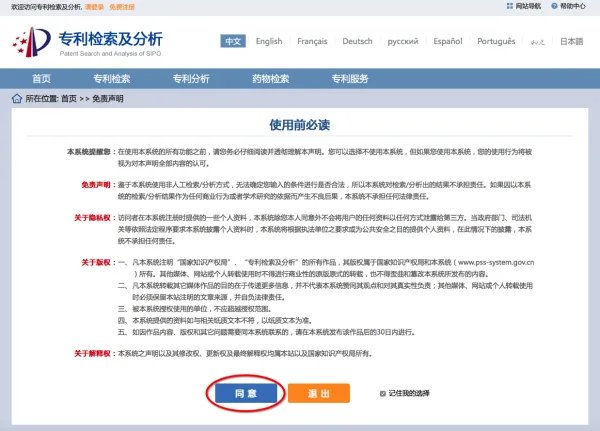
Task: Click the 请登录 login link
Action: [x=94, y=7]
